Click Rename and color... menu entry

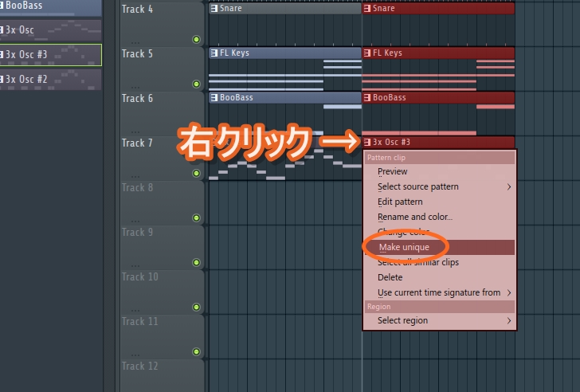414,217
